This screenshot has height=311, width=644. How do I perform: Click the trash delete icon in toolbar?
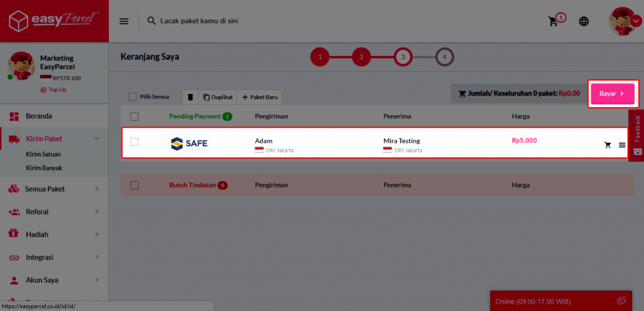(191, 97)
